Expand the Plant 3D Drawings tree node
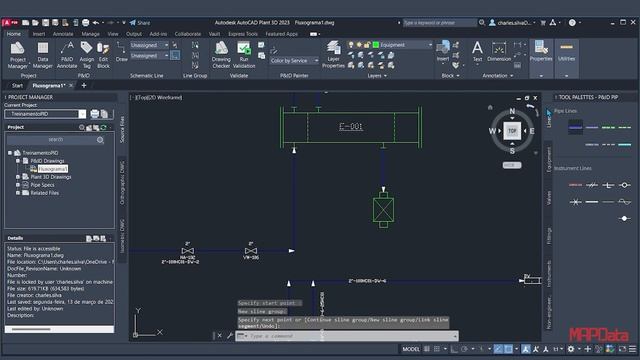This screenshot has height=360, width=640. coord(18,177)
